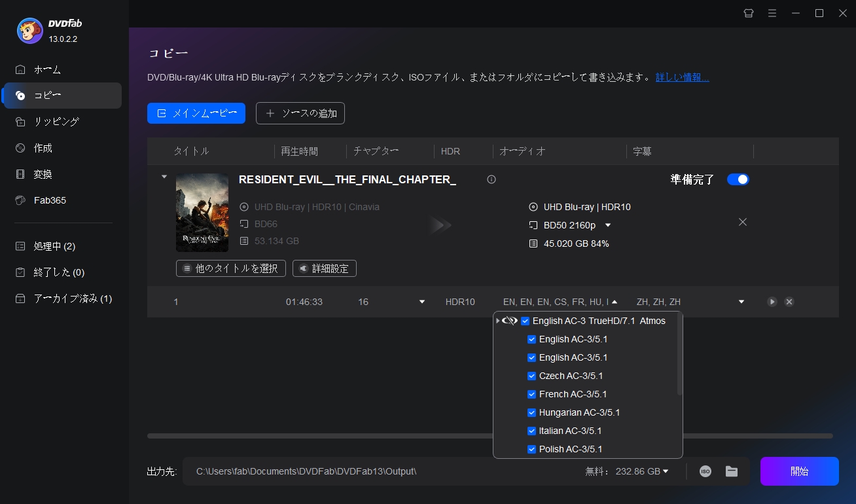Collapse audio dropdown EN, EN, EN, CS

click(x=614, y=302)
